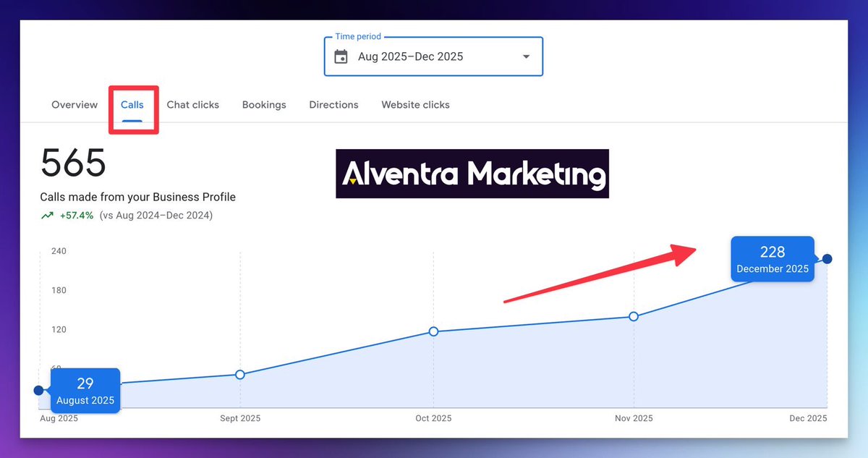Click the 'Sept 2025' axis label

click(x=240, y=418)
